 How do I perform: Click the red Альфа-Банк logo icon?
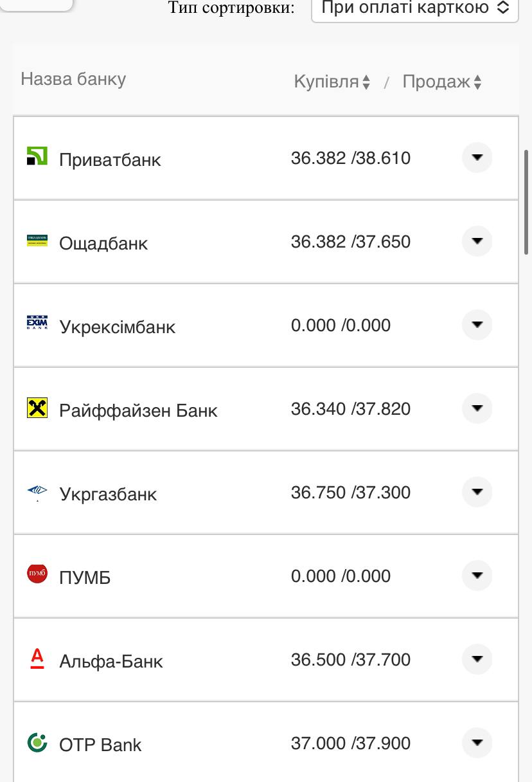click(37, 658)
